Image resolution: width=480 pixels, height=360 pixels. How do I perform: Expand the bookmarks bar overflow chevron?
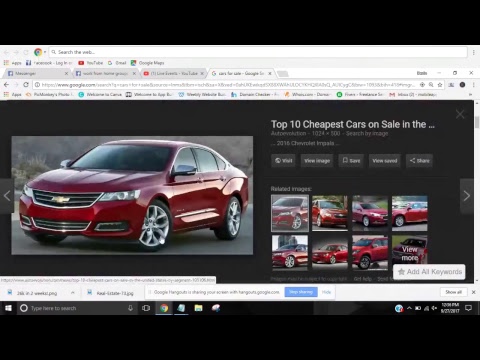[x=470, y=95]
